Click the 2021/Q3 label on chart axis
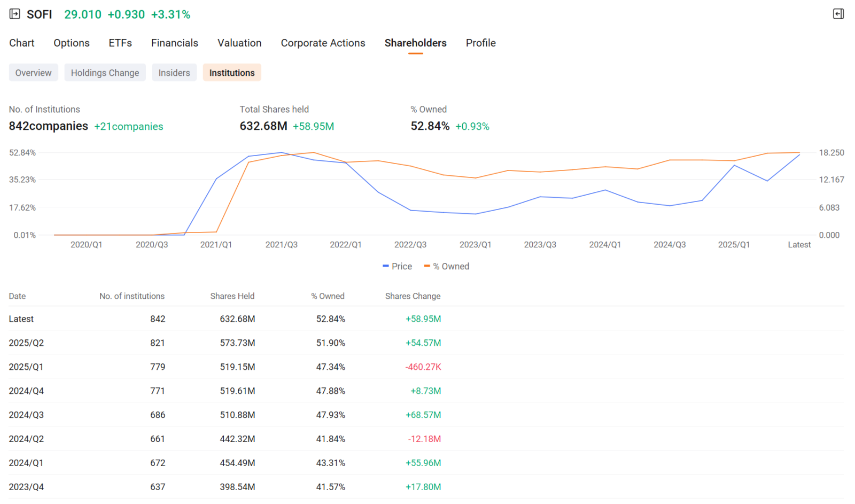Viewport: 855px width, 504px height. (x=282, y=245)
